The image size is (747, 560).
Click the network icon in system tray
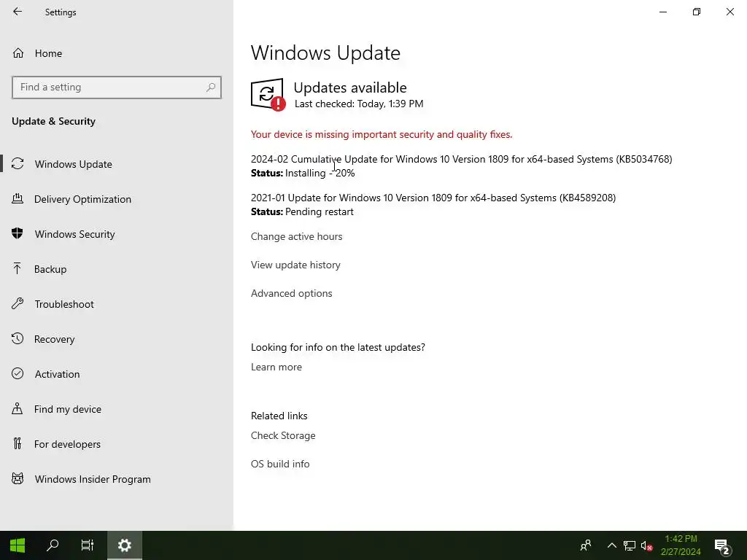(x=630, y=545)
